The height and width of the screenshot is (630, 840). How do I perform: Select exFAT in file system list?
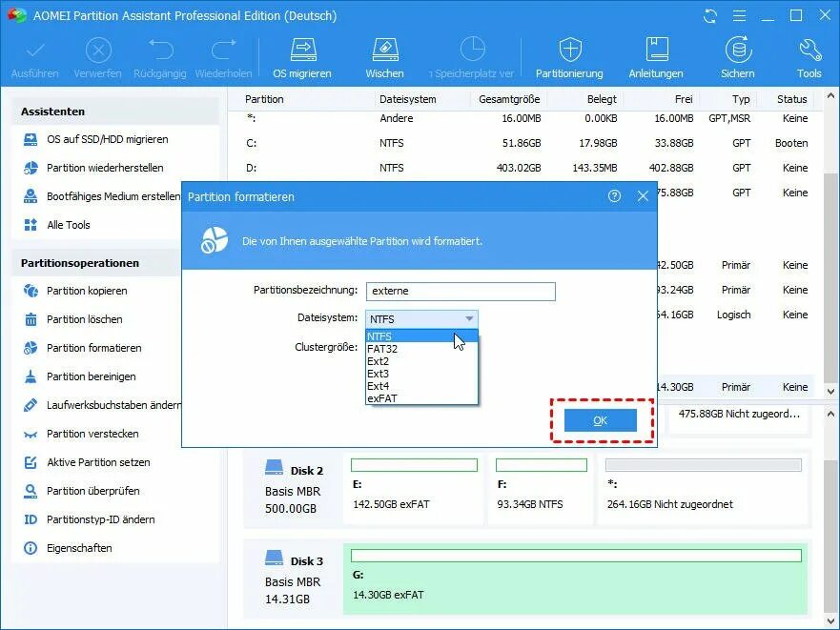421,398
